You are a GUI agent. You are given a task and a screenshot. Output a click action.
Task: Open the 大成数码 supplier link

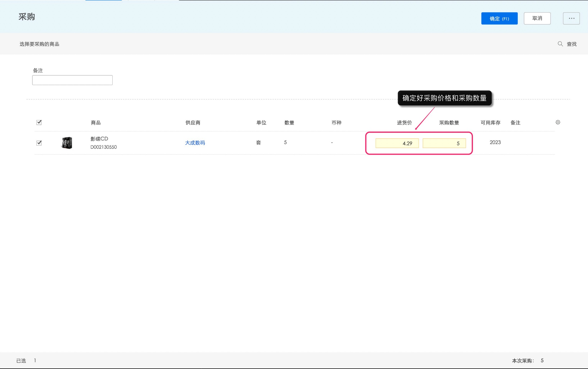(x=195, y=143)
